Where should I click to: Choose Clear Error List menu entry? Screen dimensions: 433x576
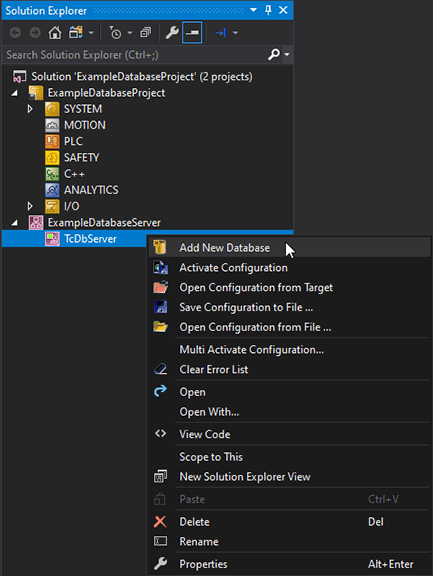click(x=289, y=370)
